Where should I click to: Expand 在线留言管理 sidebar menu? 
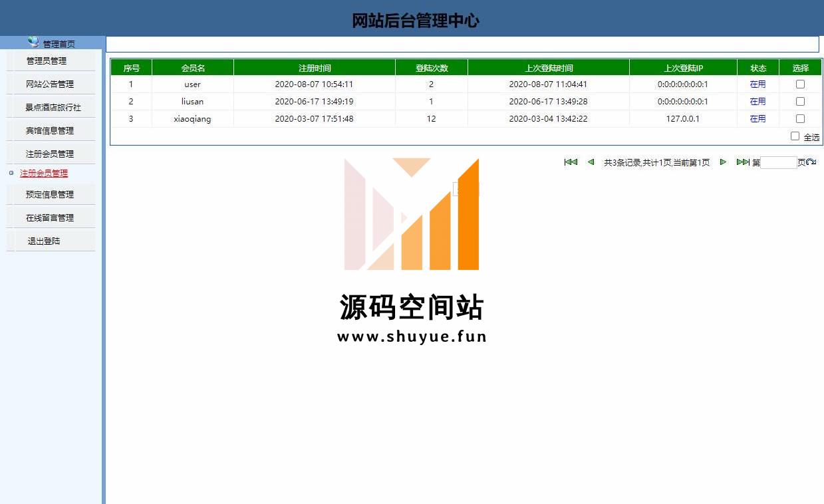click(51, 218)
